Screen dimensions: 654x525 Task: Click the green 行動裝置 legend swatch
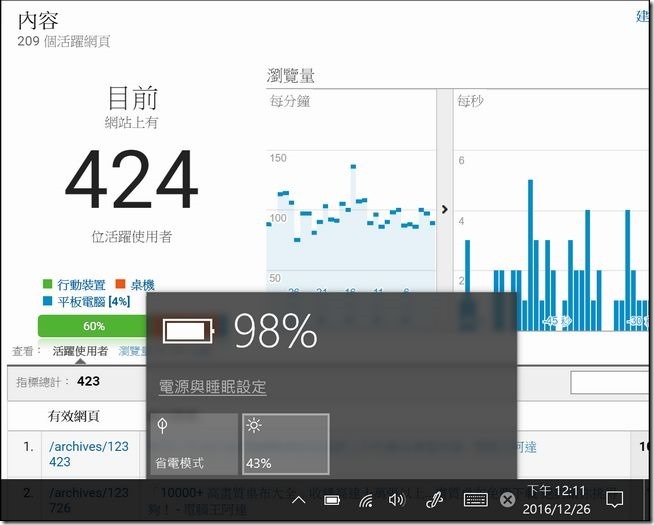click(47, 284)
